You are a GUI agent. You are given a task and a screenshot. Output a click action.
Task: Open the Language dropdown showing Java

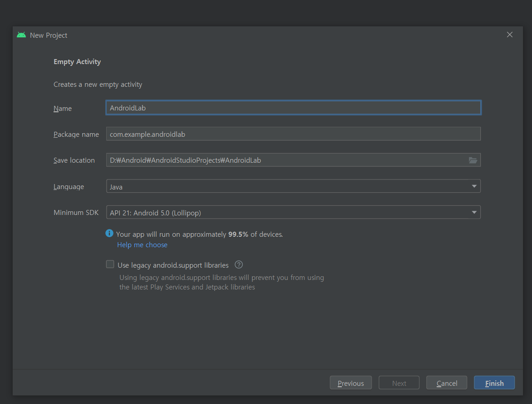(294, 186)
